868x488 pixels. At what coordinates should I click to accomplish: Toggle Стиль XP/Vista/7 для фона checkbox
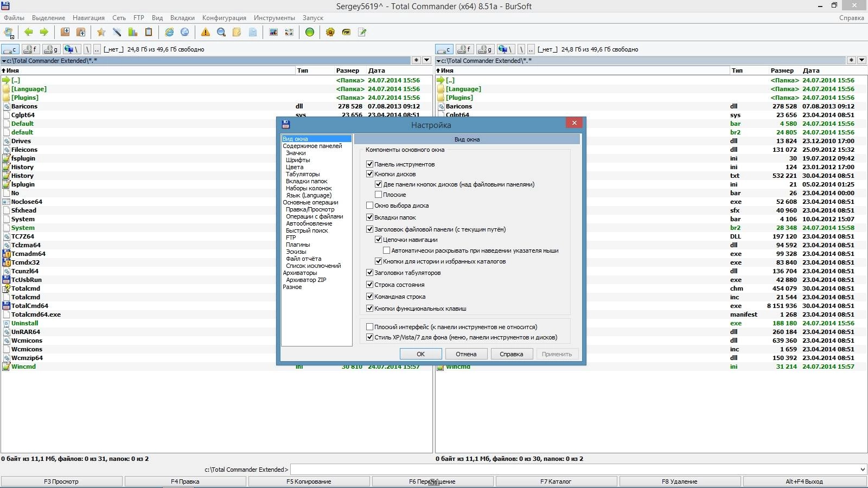click(x=369, y=337)
